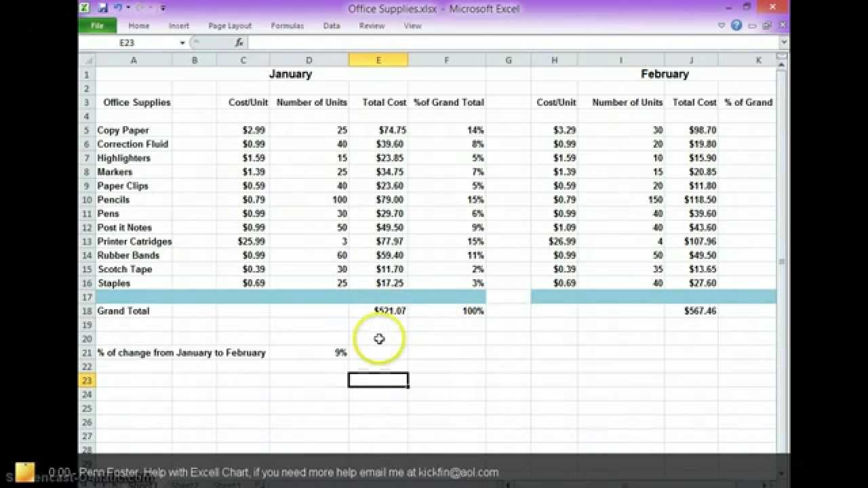Viewport: 868px width, 488px height.
Task: Click the Undo arrow icon
Action: coord(117,8)
